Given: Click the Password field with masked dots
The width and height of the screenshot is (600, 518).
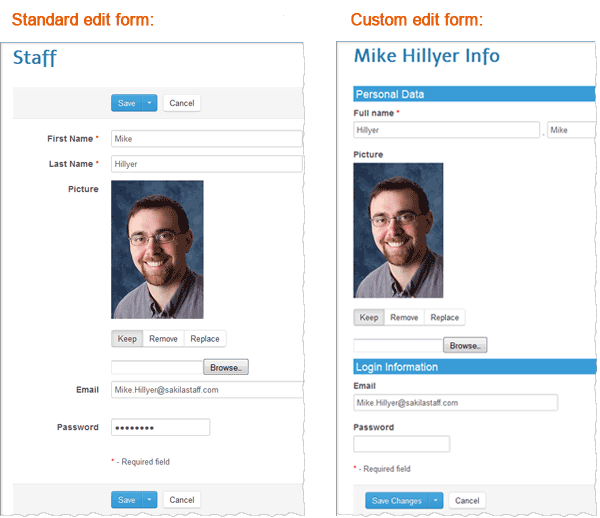Looking at the screenshot, I should point(160,427).
